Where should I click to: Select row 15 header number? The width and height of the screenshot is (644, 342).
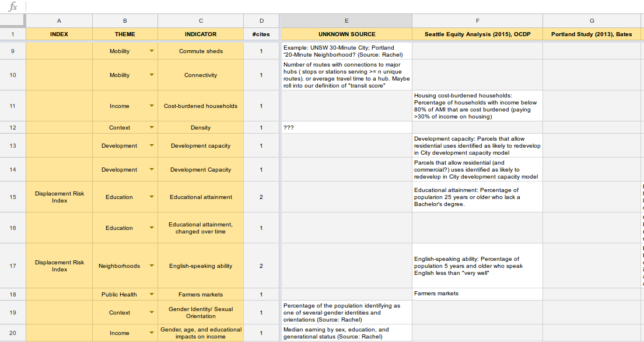(13, 197)
